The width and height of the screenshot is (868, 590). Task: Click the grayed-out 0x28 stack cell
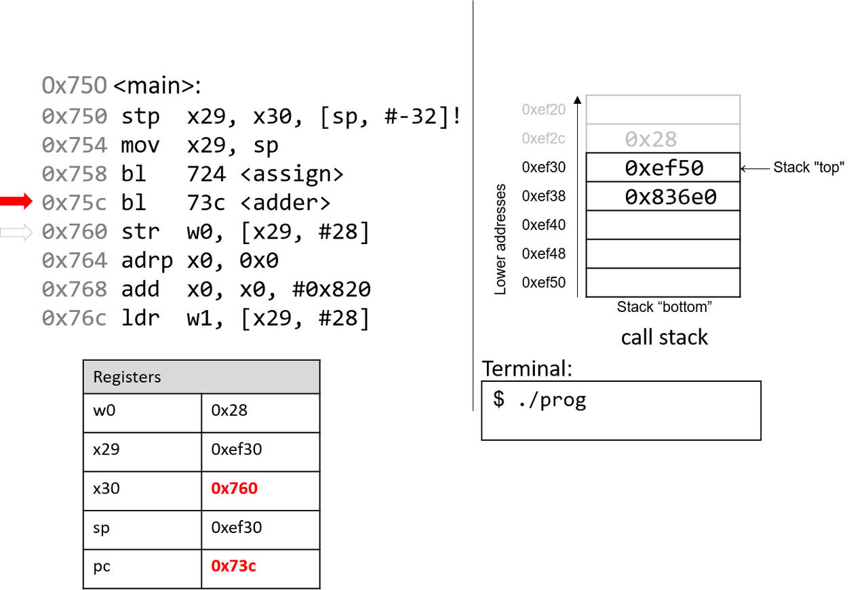click(663, 139)
